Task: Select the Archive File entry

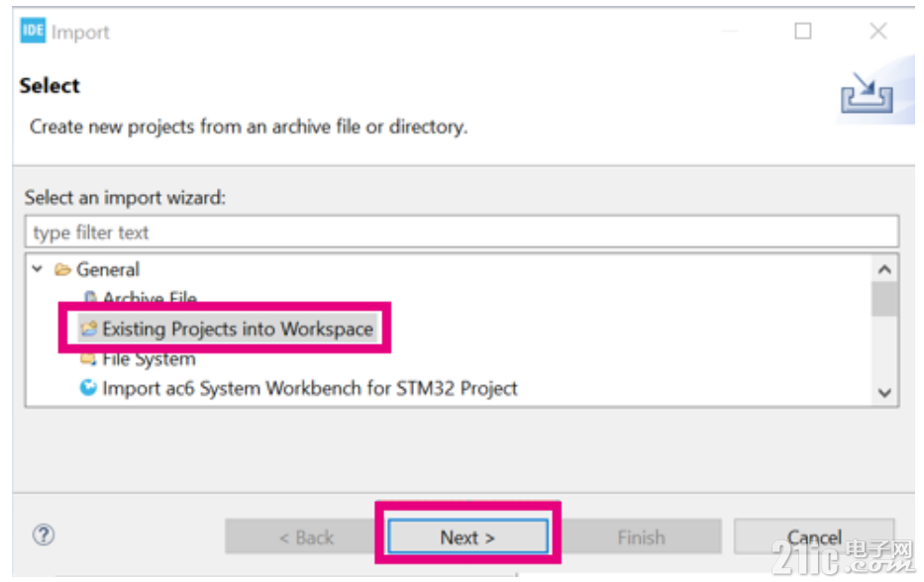Action: tap(150, 298)
